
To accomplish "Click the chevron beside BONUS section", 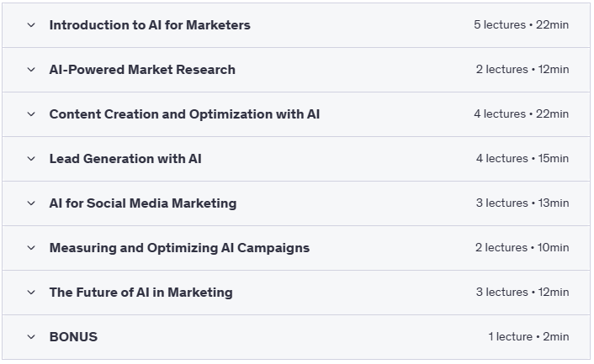I will click(x=31, y=337).
